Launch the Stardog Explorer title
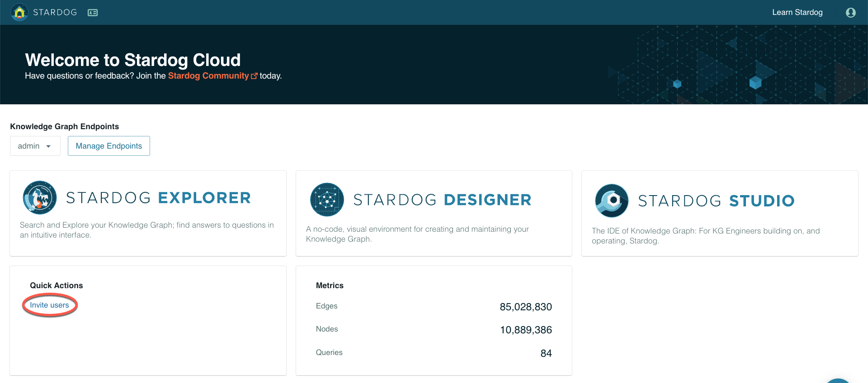 [158, 198]
